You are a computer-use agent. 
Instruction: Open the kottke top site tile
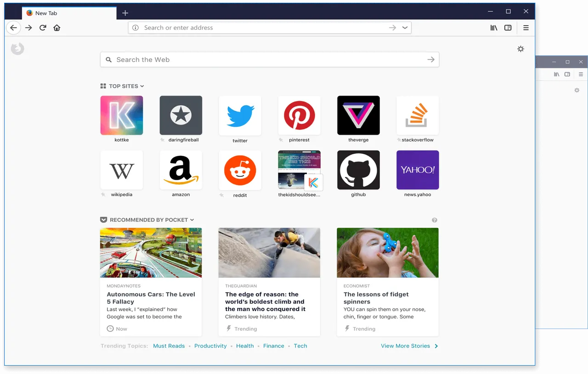click(x=122, y=115)
